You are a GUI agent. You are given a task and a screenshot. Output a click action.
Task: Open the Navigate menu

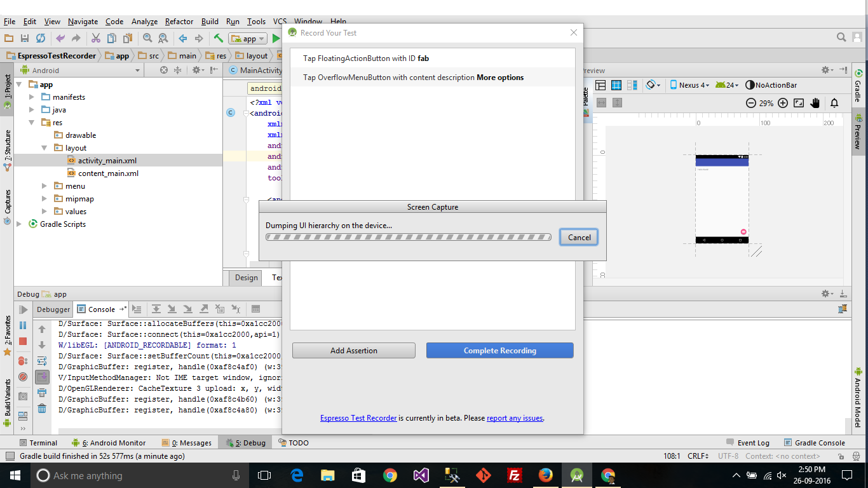click(83, 22)
